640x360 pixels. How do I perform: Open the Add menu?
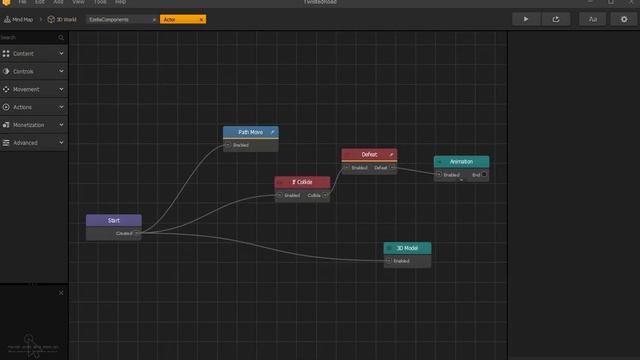click(x=58, y=2)
